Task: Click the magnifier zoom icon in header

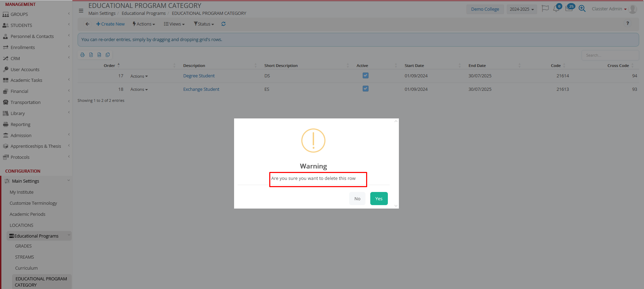Action: tap(582, 9)
